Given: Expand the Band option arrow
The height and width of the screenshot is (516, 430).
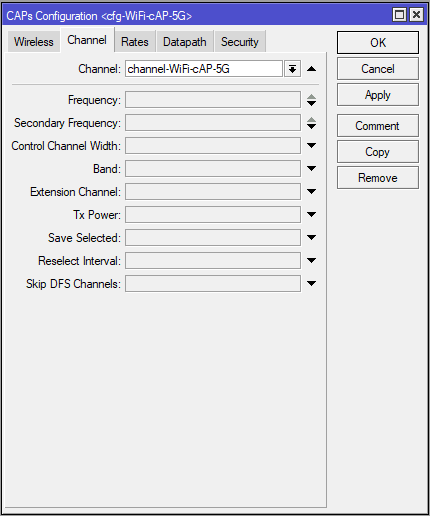Looking at the screenshot, I should [x=311, y=169].
